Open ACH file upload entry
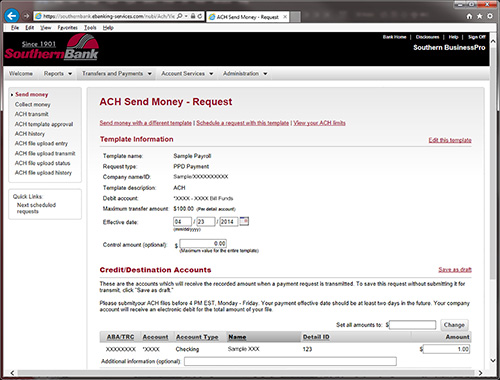Screen dimensions: 500x380 41,143
